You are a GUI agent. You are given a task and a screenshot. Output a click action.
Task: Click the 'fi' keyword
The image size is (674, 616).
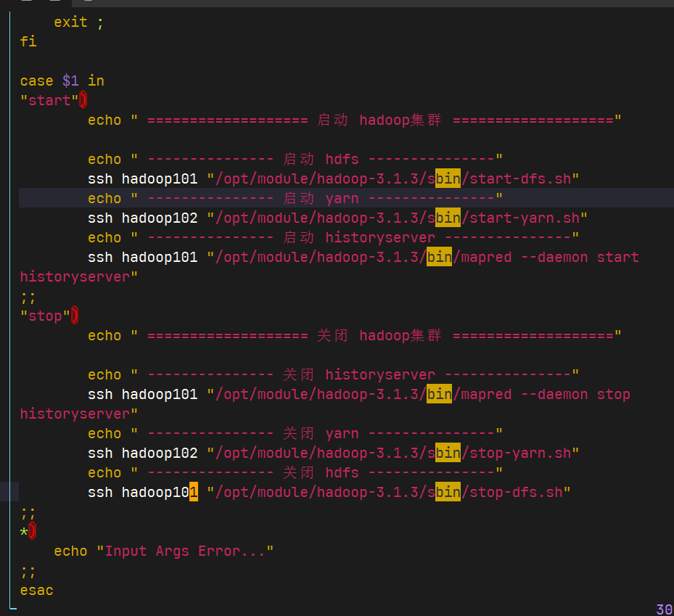tap(28, 41)
